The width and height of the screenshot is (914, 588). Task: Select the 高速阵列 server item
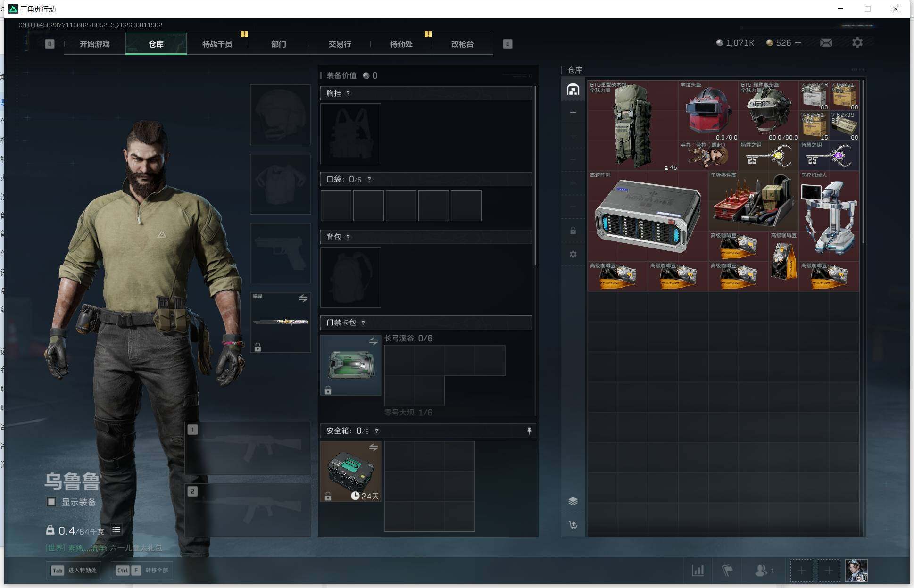pos(648,216)
